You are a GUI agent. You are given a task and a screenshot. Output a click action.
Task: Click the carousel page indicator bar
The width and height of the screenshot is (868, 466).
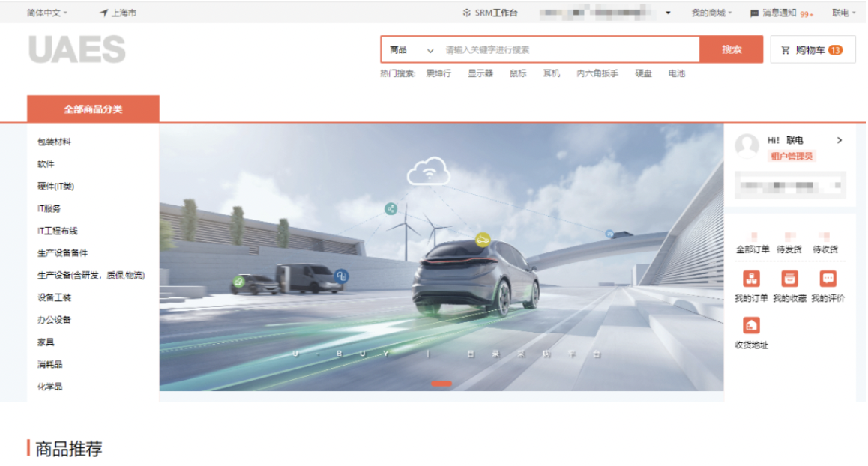click(x=441, y=383)
